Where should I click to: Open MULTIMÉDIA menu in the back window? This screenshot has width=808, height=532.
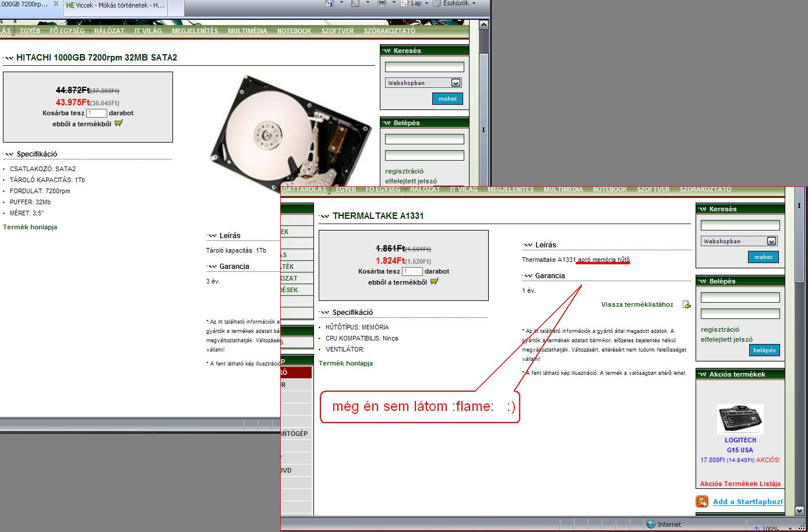(x=248, y=31)
